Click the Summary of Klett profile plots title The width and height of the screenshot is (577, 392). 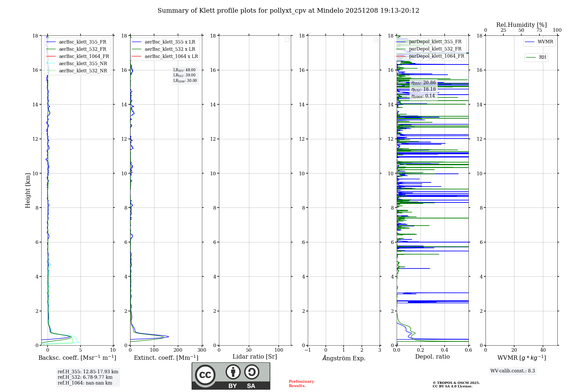click(288, 11)
